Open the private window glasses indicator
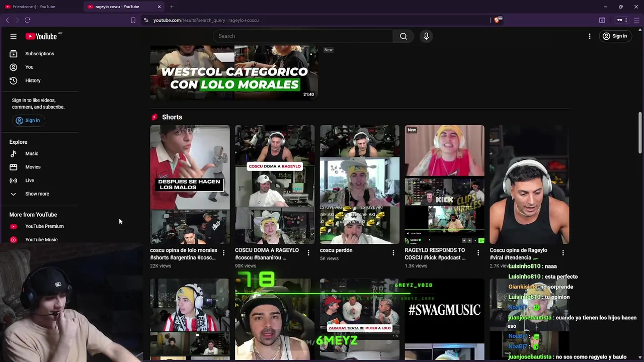This screenshot has height=362, width=644. (x=622, y=20)
